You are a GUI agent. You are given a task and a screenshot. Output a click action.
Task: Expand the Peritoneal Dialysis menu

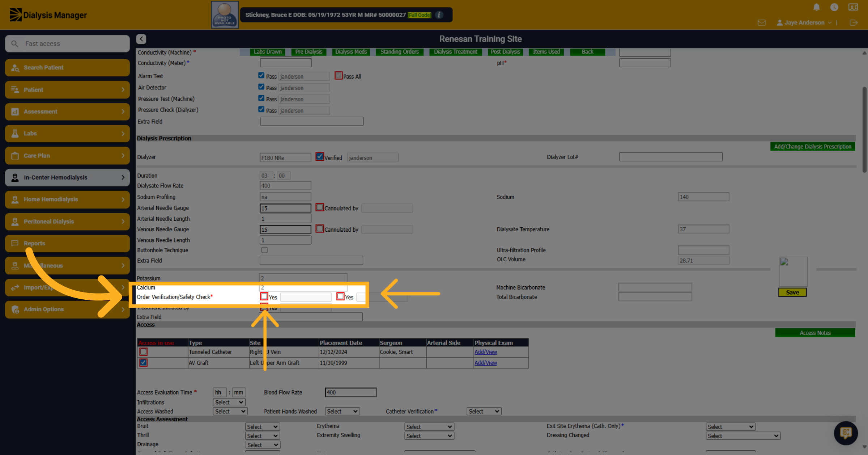pyautogui.click(x=67, y=222)
